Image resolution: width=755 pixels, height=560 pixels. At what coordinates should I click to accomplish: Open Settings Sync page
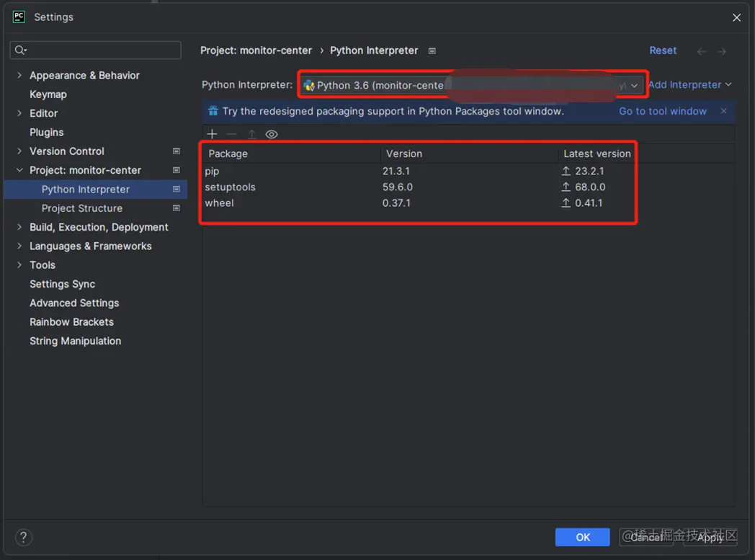(62, 284)
